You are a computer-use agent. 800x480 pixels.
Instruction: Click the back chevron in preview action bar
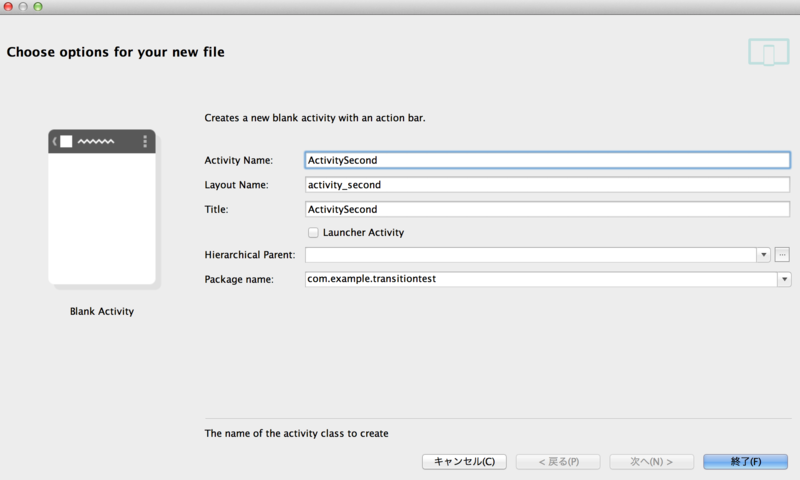pos(55,141)
